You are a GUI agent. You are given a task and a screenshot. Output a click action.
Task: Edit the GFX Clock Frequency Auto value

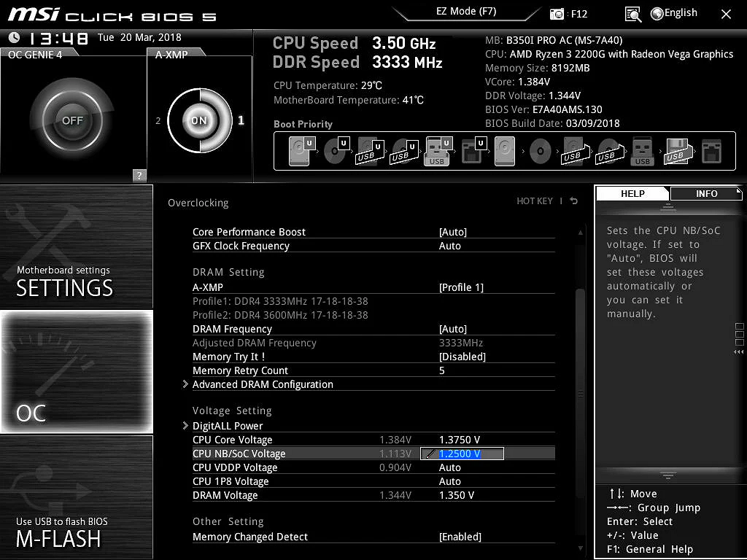click(449, 246)
